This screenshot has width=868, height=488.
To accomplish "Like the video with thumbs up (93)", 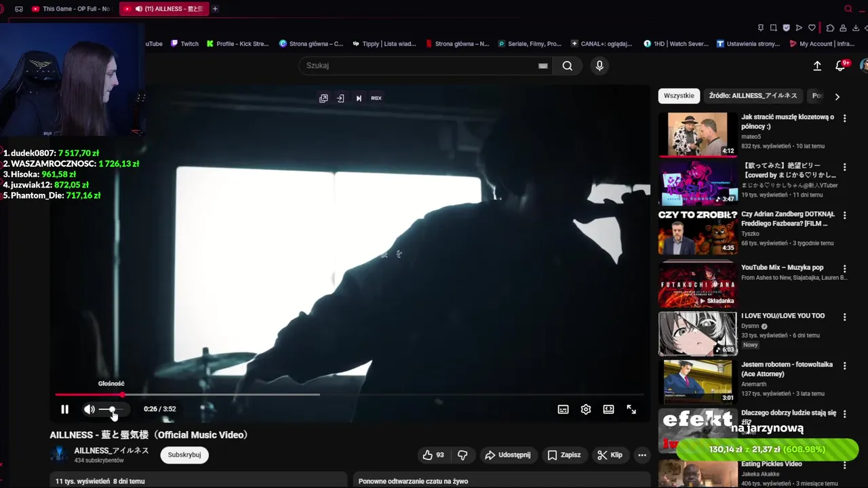I will 433,455.
